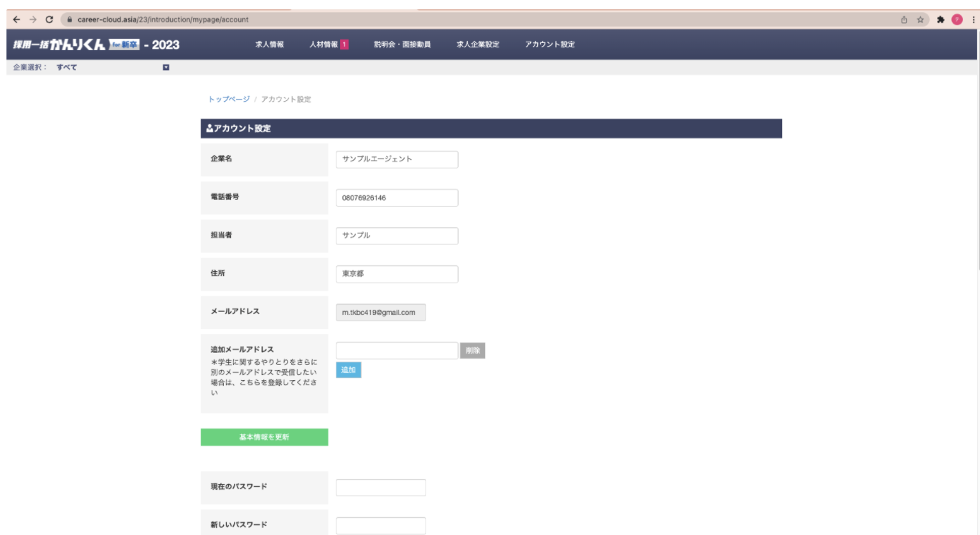This screenshot has height=535, width=980.
Task: Click the トップページ breadcrumb link
Action: (x=229, y=99)
